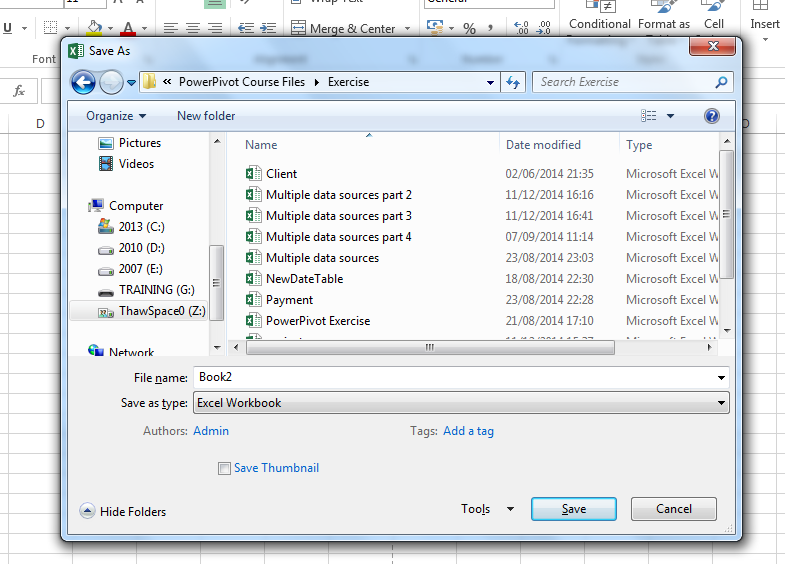The image size is (785, 564).
Task: Open recent locations dropdown arrow
Action: pyautogui.click(x=131, y=83)
